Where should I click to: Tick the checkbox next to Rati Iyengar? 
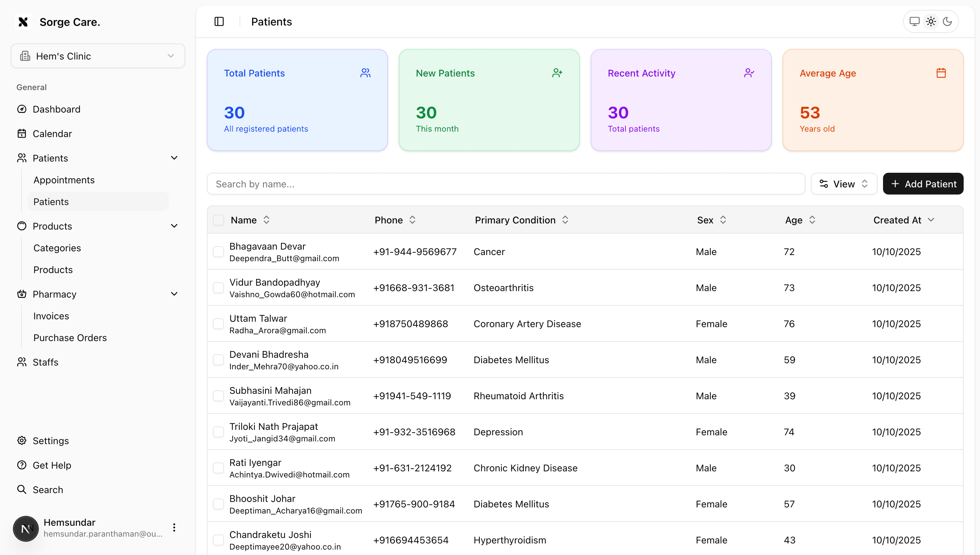point(218,468)
